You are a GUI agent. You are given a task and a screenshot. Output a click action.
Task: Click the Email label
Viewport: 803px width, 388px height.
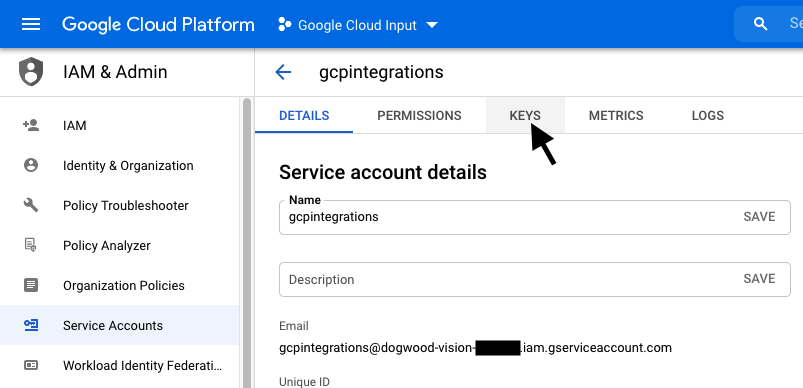pos(294,326)
